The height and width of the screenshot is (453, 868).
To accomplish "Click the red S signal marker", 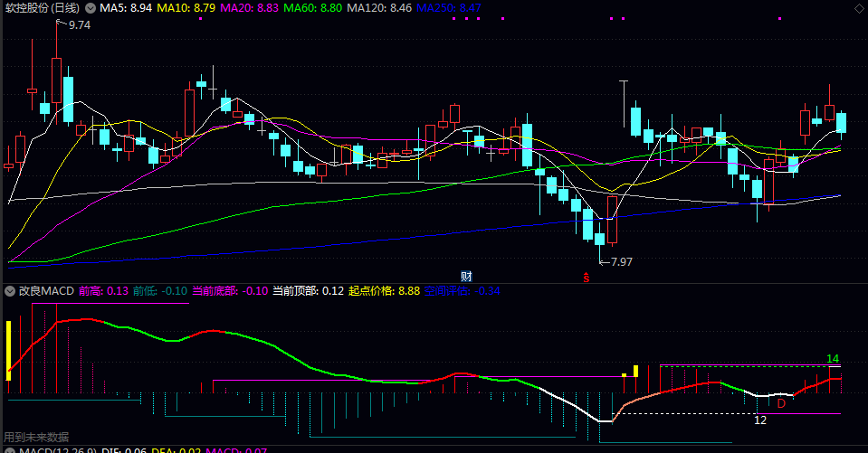I will [587, 277].
